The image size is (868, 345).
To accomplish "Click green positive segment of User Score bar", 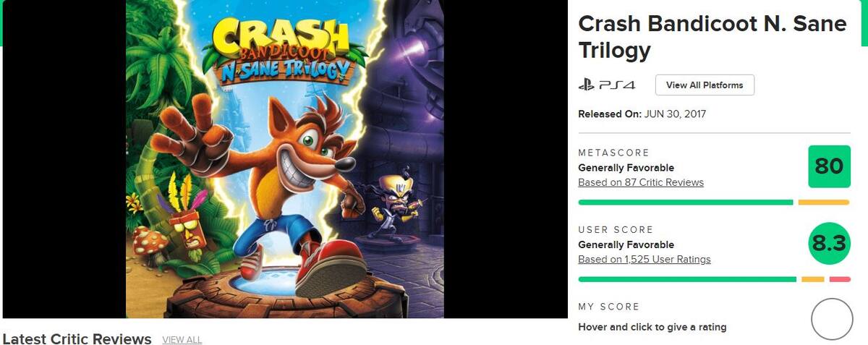I will pos(687,279).
